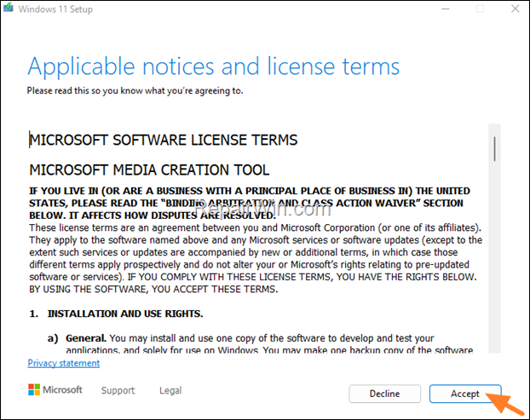Click the 'INSTALLATION AND USE RIGHTS.' heading
Image resolution: width=530 pixels, height=420 pixels.
[x=125, y=314]
